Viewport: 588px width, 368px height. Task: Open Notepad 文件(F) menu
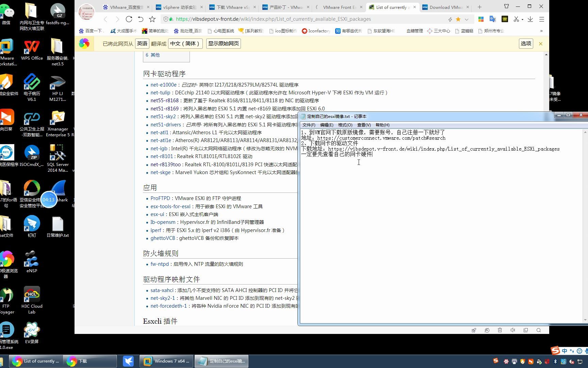tap(309, 125)
